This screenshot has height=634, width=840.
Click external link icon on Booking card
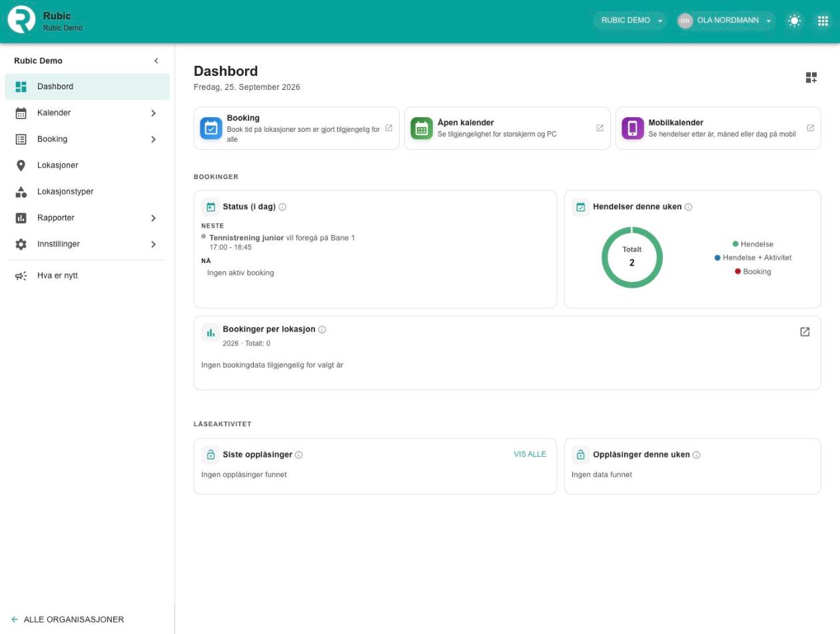point(389,128)
